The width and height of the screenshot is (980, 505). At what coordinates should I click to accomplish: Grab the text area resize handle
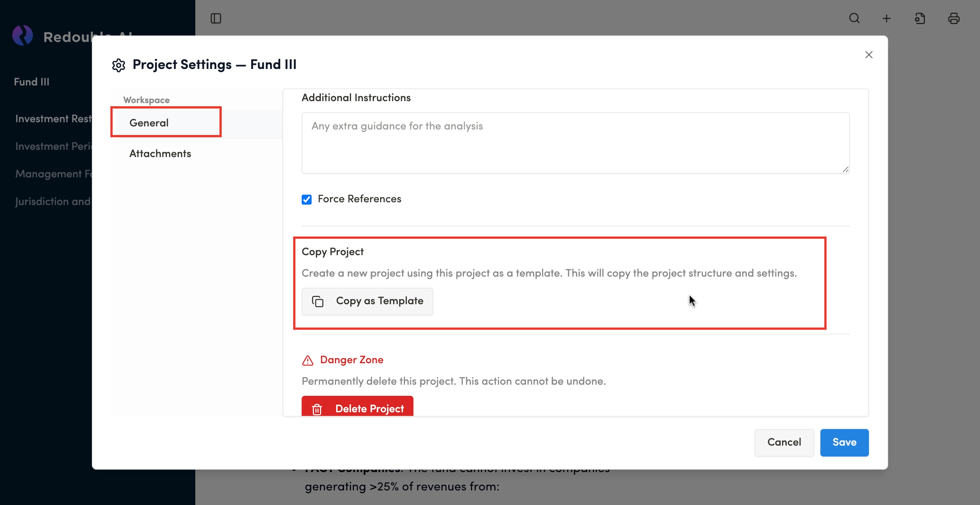845,169
